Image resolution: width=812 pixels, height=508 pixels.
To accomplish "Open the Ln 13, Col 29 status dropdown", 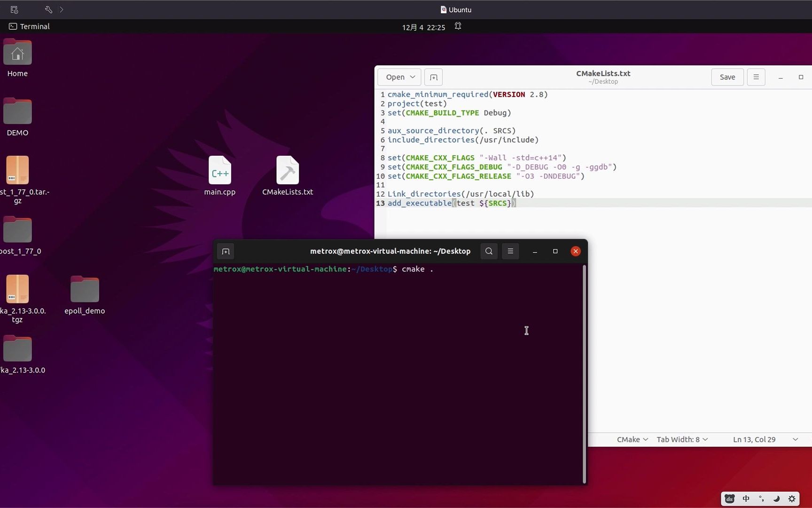I will 765,439.
